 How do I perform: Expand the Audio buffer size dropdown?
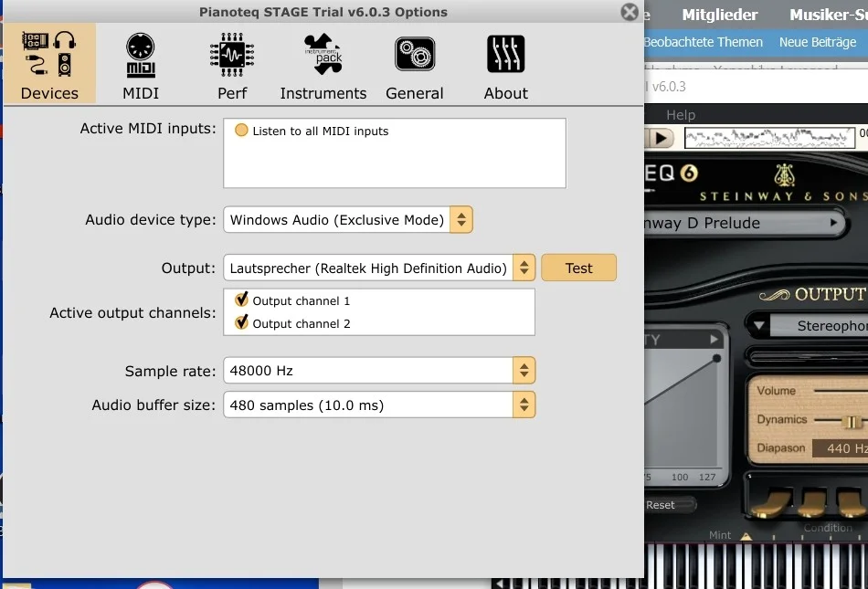[524, 405]
